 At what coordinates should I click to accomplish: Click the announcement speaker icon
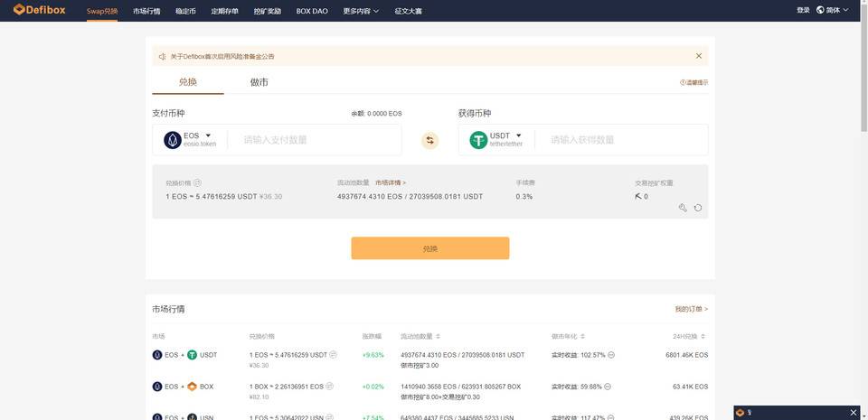(162, 56)
